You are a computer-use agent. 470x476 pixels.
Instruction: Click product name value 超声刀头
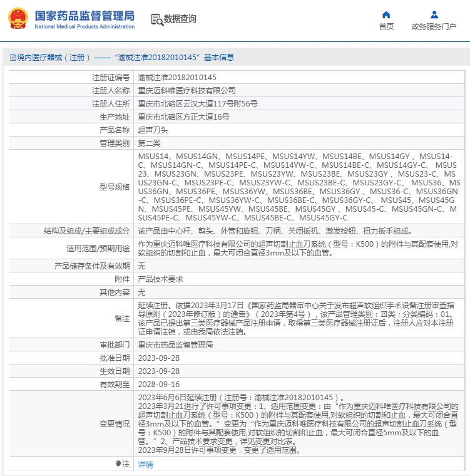(x=153, y=130)
